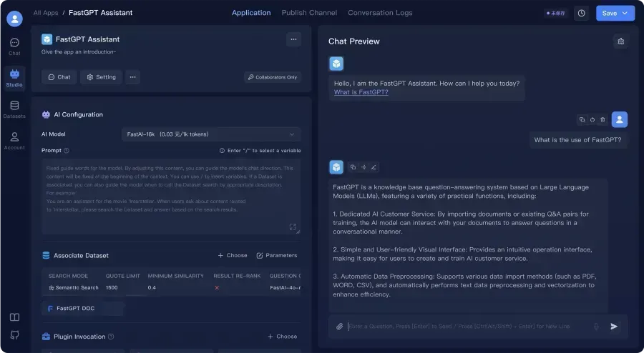The image size is (644, 353).
Task: Click the unsaved status badge
Action: pos(556,13)
